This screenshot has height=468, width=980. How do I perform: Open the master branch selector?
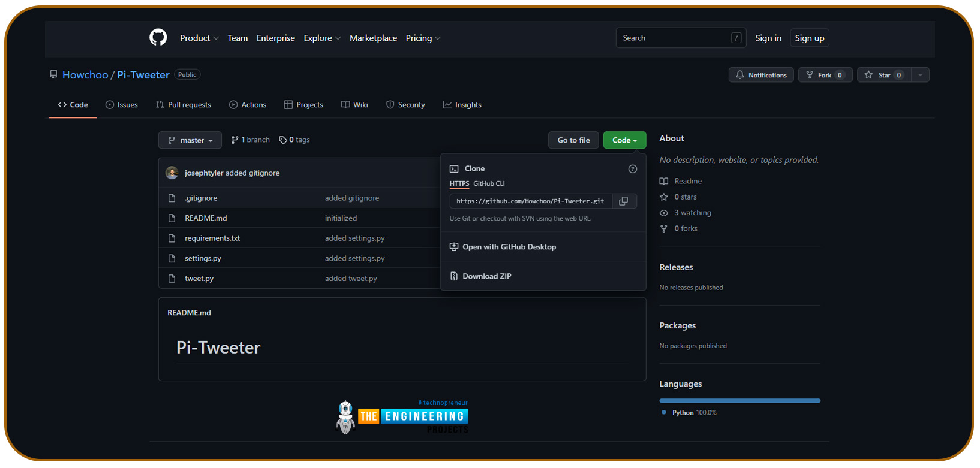pyautogui.click(x=190, y=140)
